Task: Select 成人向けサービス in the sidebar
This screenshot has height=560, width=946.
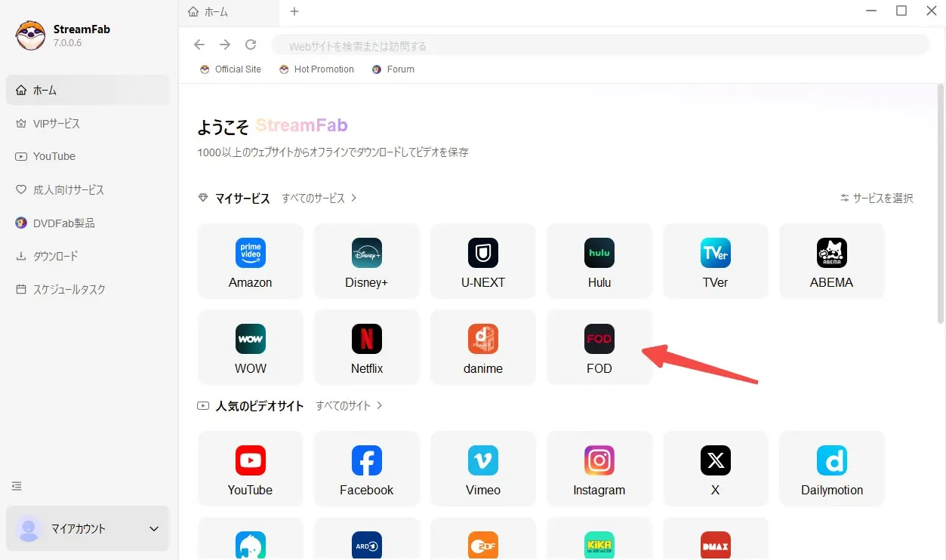Action: 88,189
